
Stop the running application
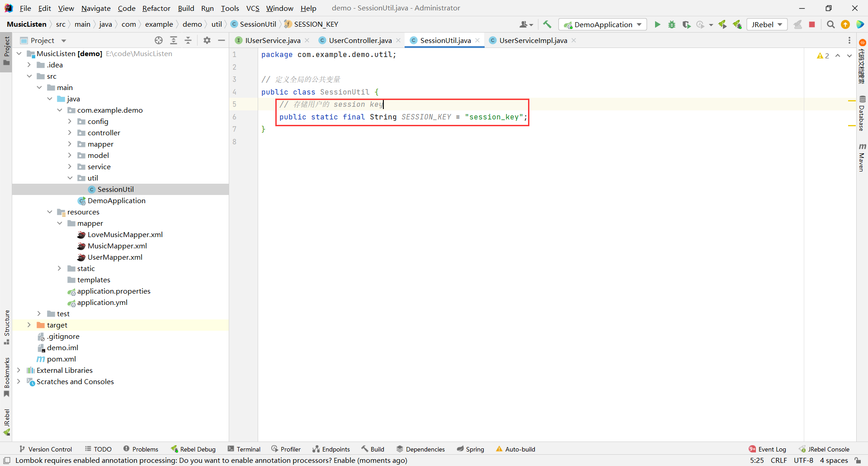812,24
